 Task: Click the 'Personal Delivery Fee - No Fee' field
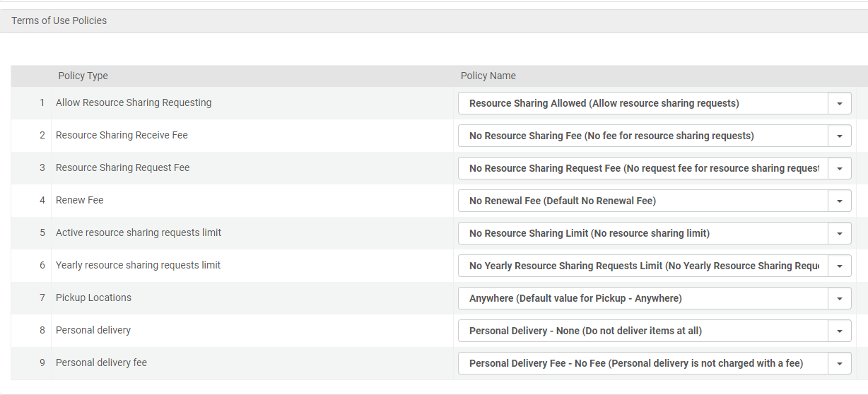642,363
